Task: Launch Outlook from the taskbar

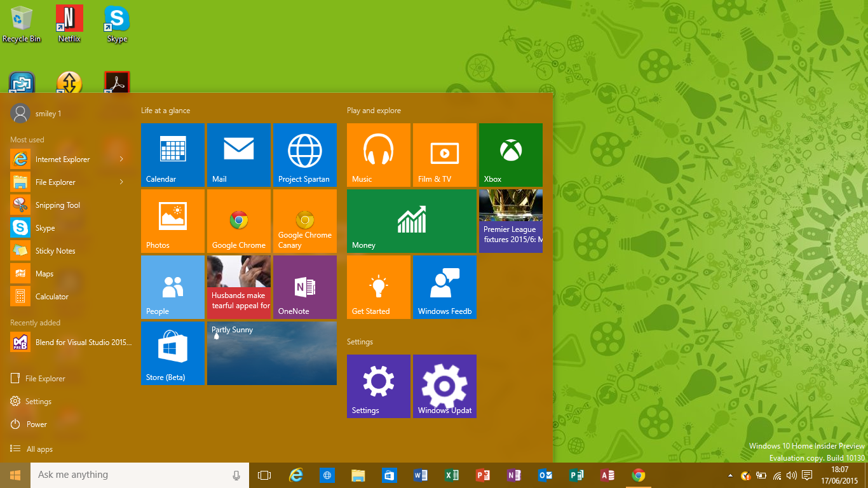Action: [545, 475]
